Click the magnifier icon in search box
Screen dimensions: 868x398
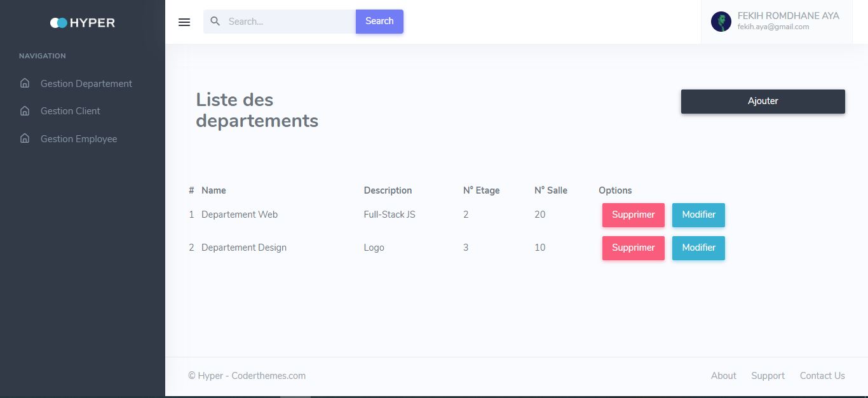(x=215, y=22)
